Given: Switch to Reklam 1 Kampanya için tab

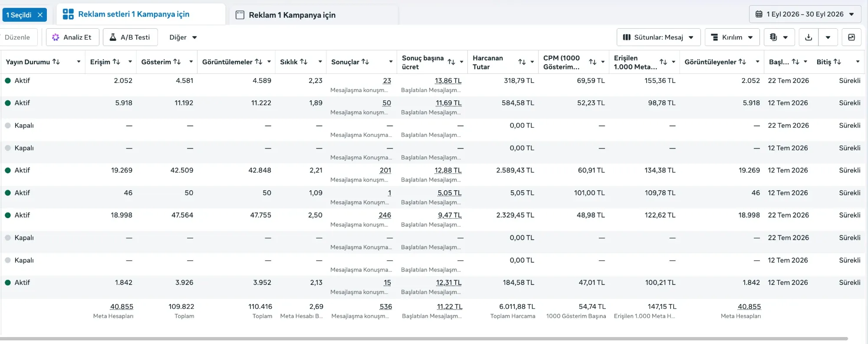Looking at the screenshot, I should click(x=313, y=15).
